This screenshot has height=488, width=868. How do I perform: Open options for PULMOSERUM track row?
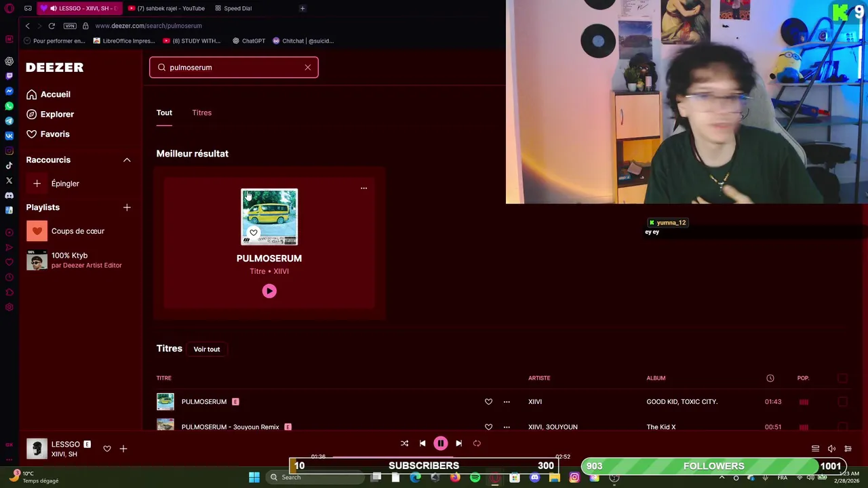point(507,402)
